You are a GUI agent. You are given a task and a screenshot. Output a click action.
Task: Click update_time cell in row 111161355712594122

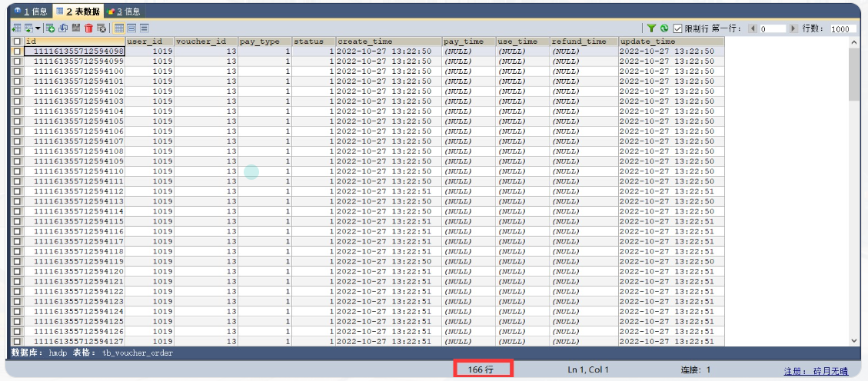671,291
